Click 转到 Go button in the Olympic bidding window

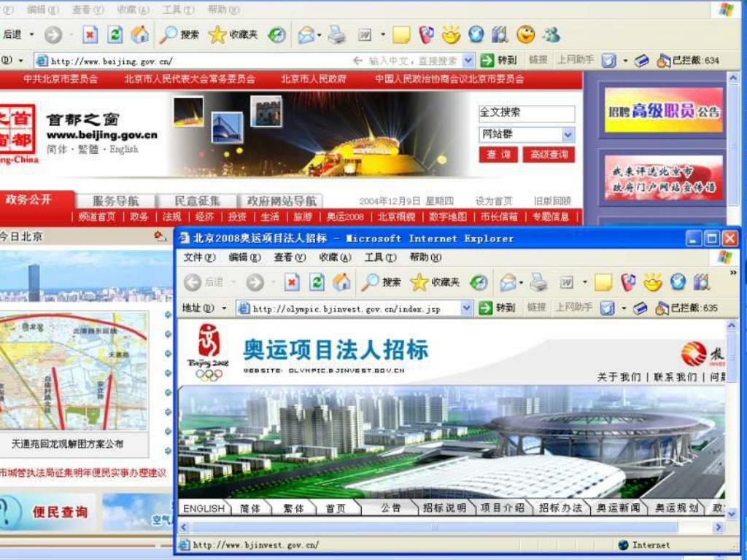pyautogui.click(x=498, y=308)
